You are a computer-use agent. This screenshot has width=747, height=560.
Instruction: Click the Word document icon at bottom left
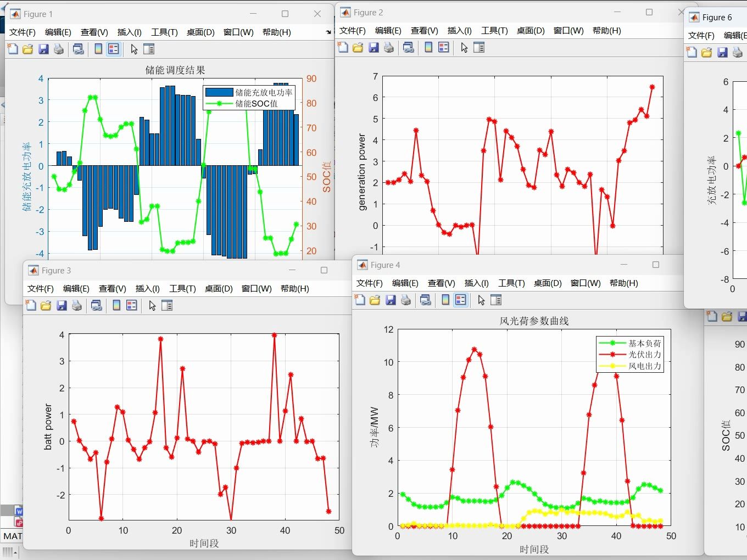(19, 511)
